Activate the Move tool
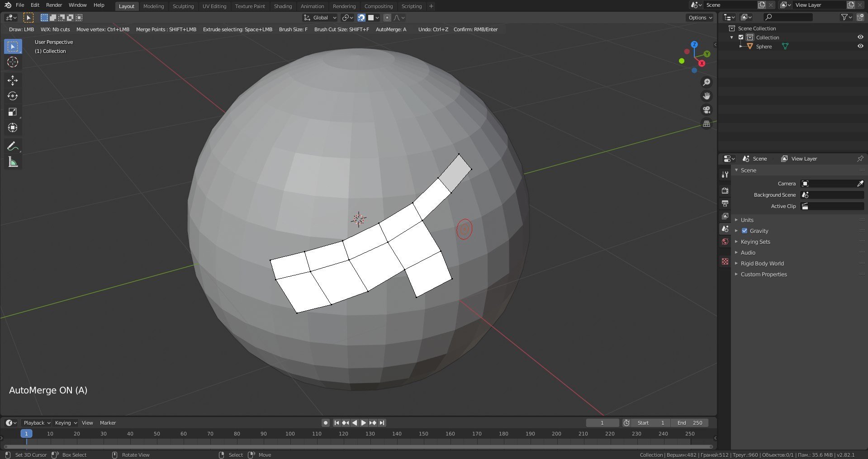 tap(13, 80)
